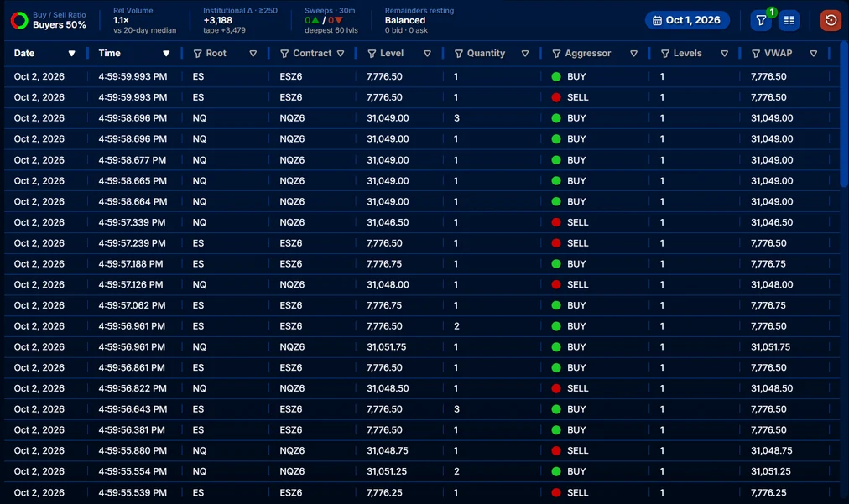
Task: Click the green BUY dot at 4:59:57.188 PM
Action: pos(556,263)
